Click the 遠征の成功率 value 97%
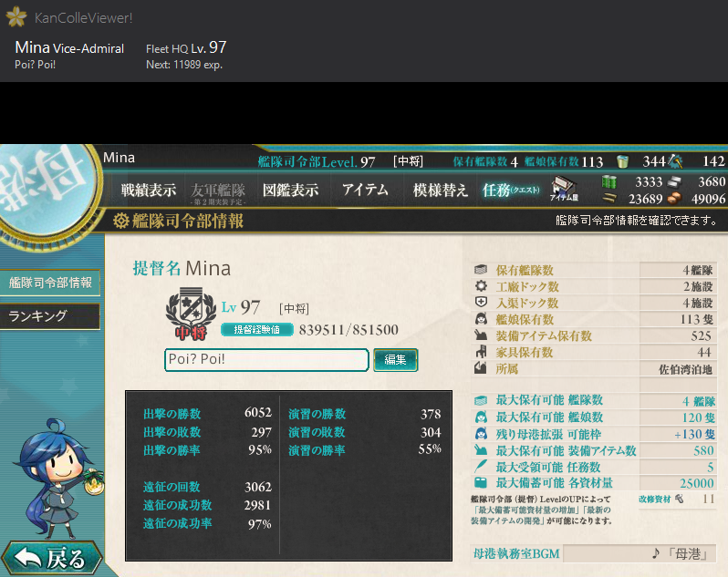 pyautogui.click(x=259, y=524)
